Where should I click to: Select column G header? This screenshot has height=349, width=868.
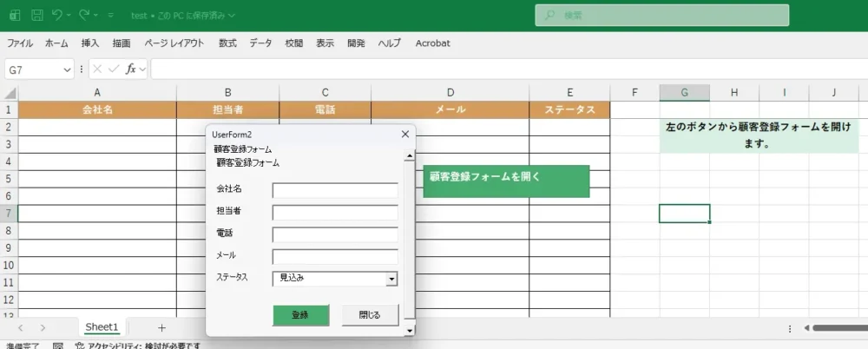pyautogui.click(x=684, y=93)
